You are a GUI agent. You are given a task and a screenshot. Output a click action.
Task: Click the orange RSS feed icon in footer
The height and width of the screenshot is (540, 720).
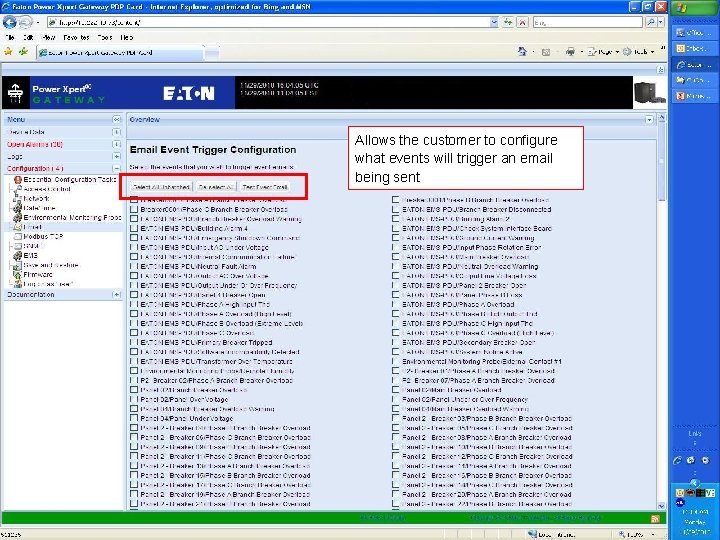pos(655,518)
